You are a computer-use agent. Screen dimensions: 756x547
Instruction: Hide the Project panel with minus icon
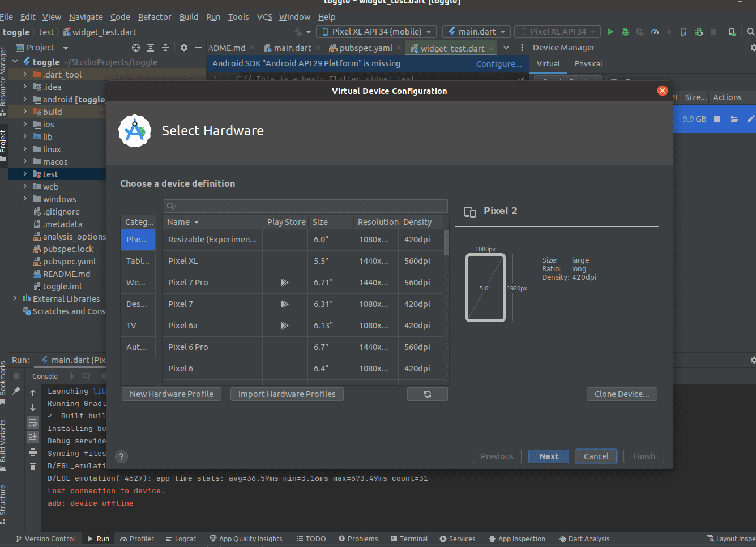tap(199, 48)
